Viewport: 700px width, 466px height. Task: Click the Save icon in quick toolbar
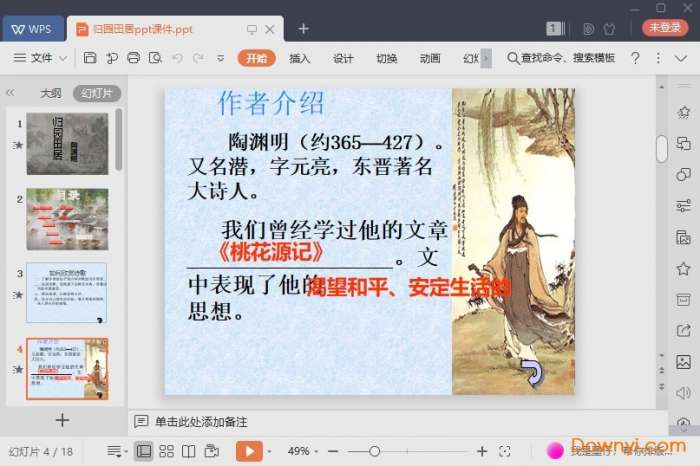[x=90, y=58]
